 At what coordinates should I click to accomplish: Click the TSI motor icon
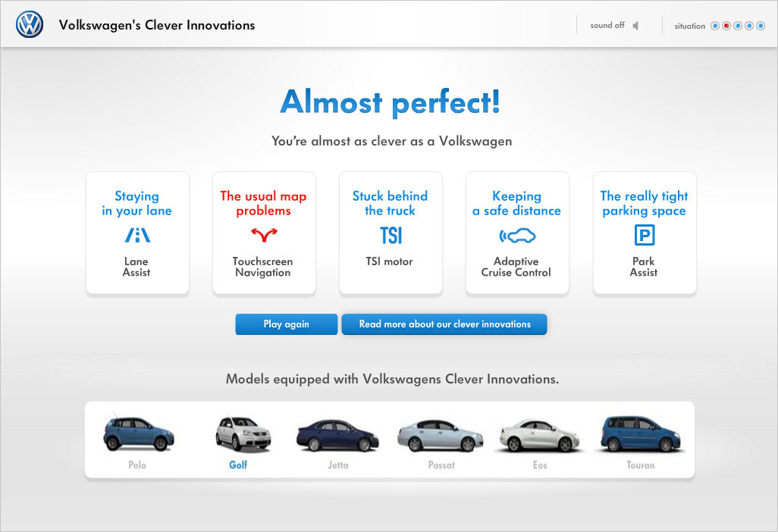coord(391,235)
